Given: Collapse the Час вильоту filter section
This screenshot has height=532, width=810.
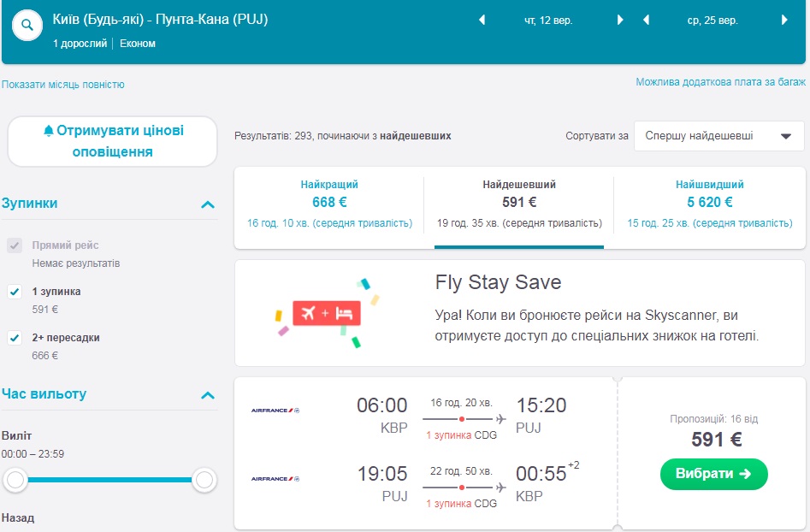Looking at the screenshot, I should (x=207, y=395).
